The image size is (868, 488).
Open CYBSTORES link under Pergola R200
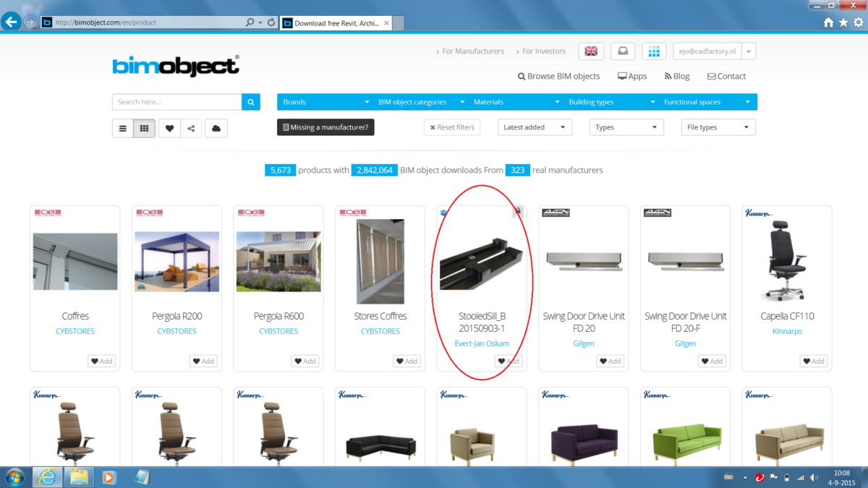(x=177, y=331)
